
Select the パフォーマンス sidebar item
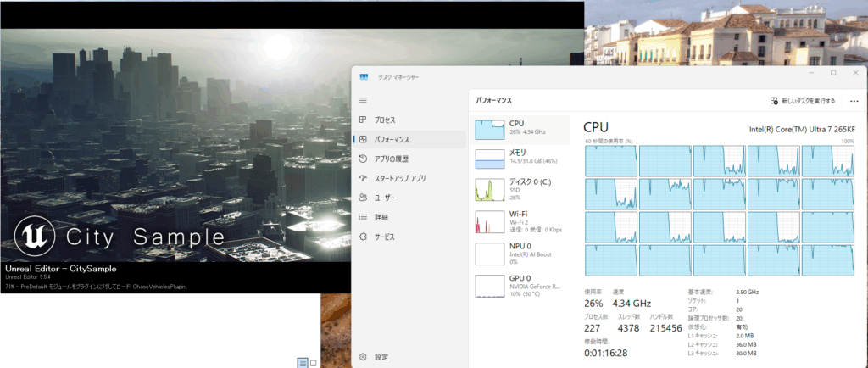pyautogui.click(x=409, y=139)
